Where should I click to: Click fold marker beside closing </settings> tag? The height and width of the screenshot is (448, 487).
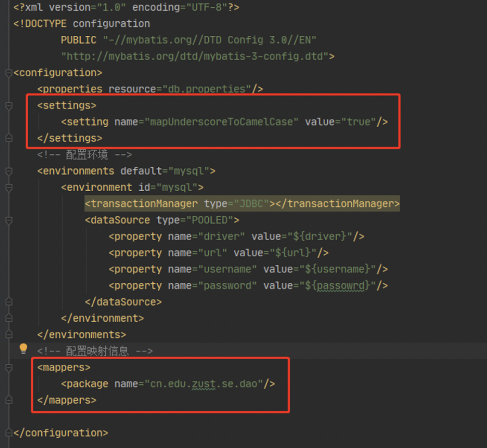pyautogui.click(x=9, y=138)
